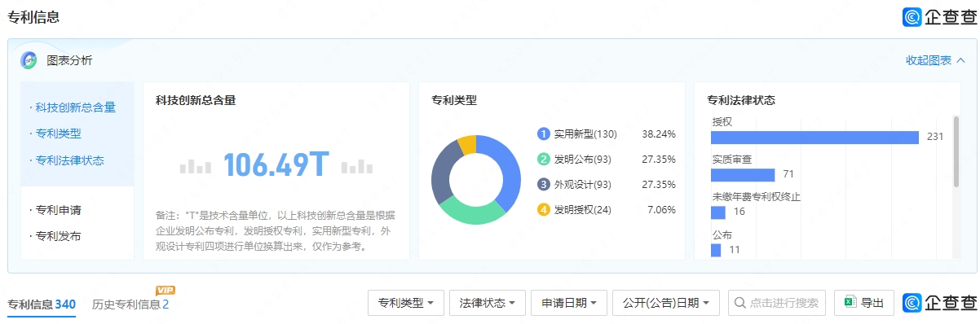980x324 pixels.
Task: Click the 授权 bar showing 231
Action: pyautogui.click(x=814, y=137)
